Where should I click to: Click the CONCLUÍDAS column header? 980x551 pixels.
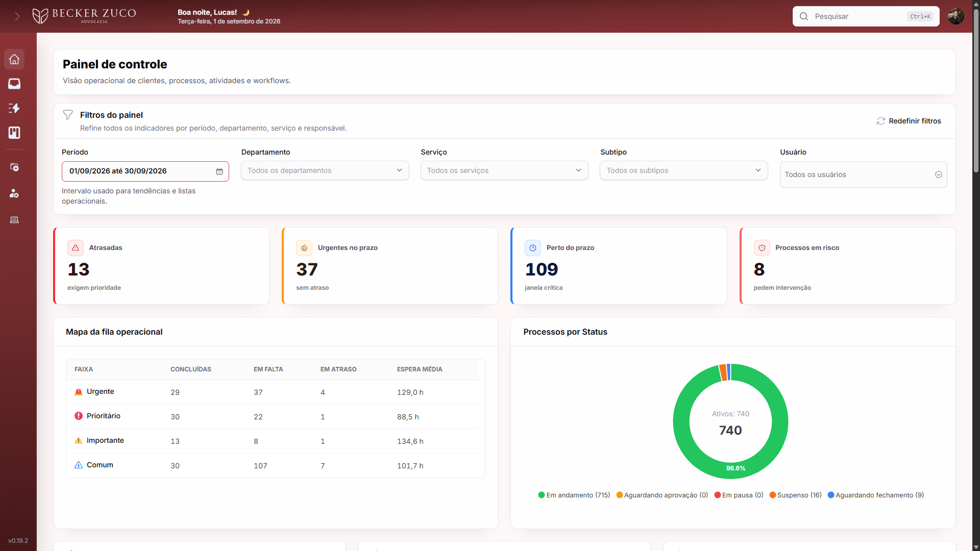(191, 369)
